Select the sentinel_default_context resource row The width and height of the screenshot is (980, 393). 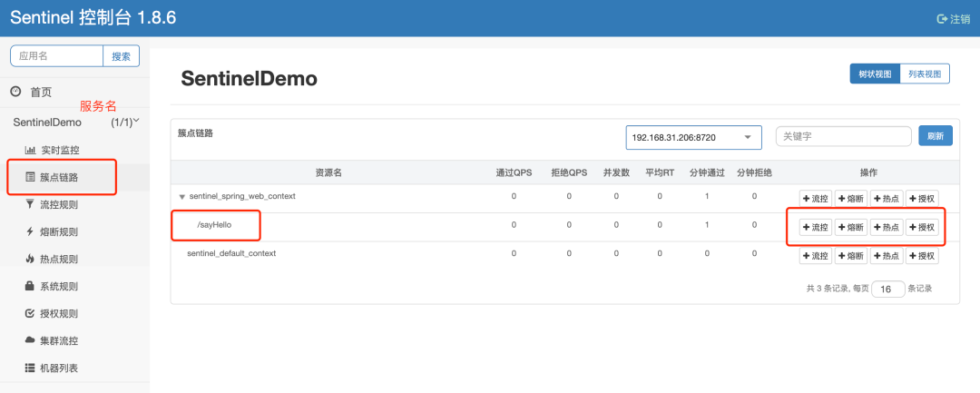(x=565, y=256)
